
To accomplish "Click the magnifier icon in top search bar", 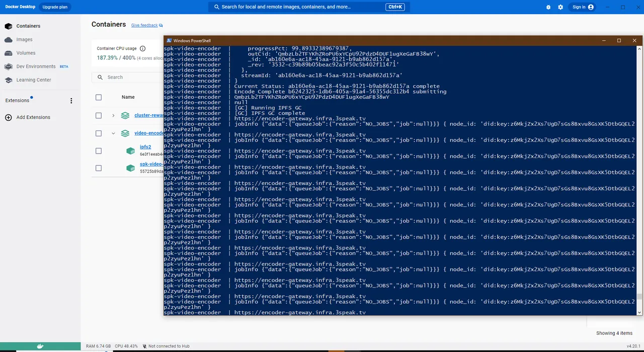I will coord(217,7).
